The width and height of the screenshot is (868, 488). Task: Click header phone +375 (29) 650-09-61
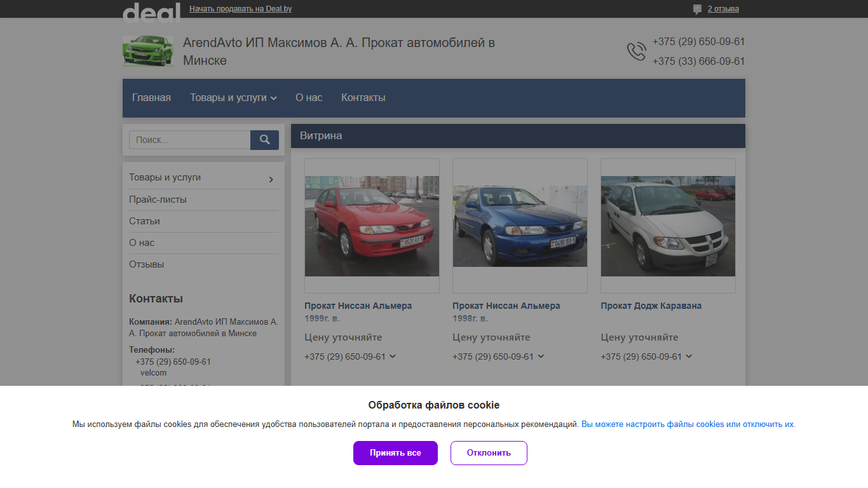[698, 42]
